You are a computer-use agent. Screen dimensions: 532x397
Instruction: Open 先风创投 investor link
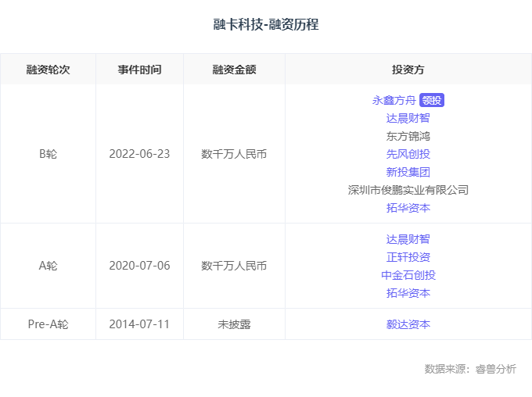(408, 154)
